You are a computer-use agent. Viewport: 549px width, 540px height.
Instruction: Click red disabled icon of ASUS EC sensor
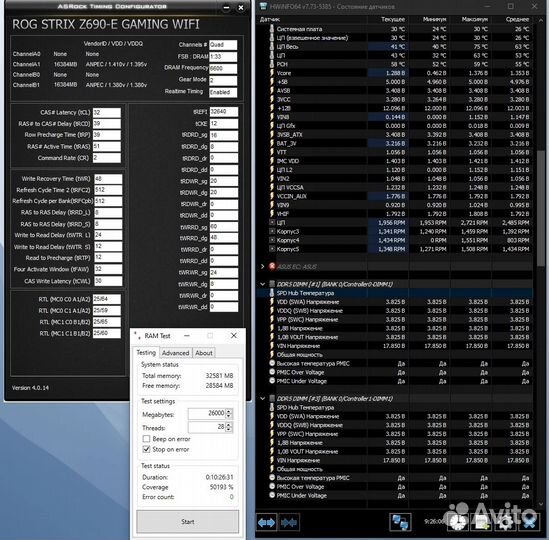pyautogui.click(x=272, y=266)
